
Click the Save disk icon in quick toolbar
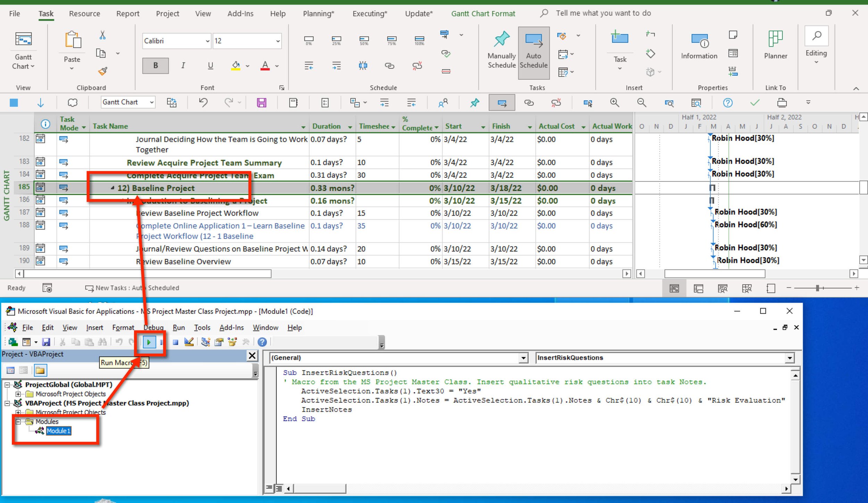coord(261,102)
